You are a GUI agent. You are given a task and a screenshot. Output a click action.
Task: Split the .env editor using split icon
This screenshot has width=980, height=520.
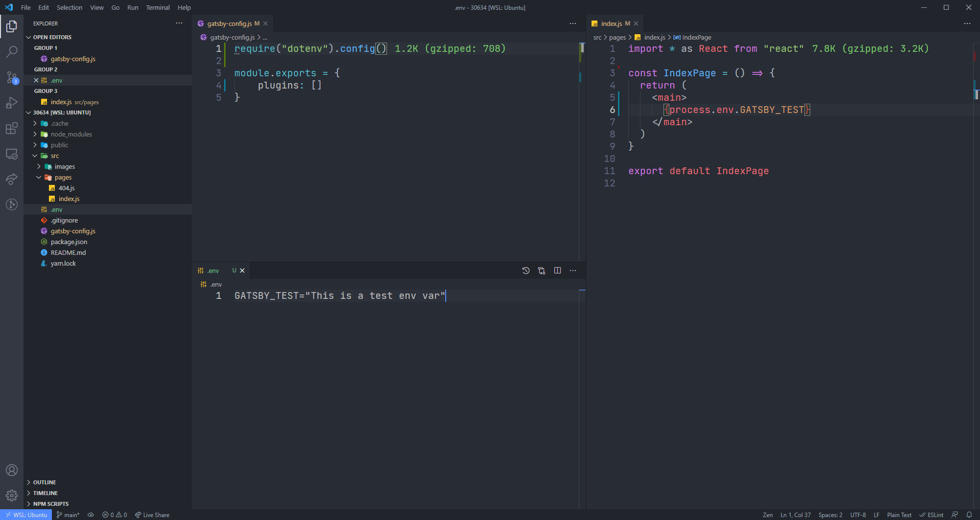click(x=557, y=271)
